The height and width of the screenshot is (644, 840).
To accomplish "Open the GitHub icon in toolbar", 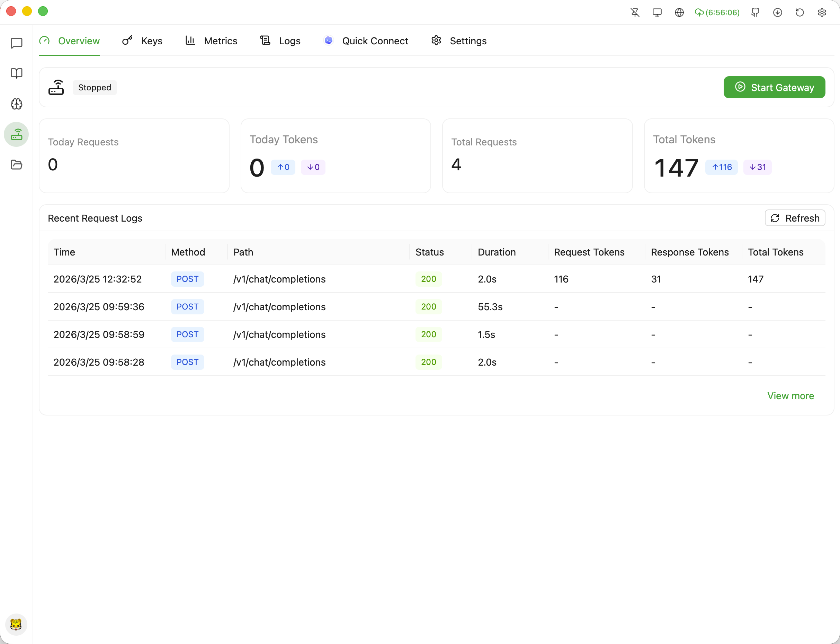I will pos(755,13).
